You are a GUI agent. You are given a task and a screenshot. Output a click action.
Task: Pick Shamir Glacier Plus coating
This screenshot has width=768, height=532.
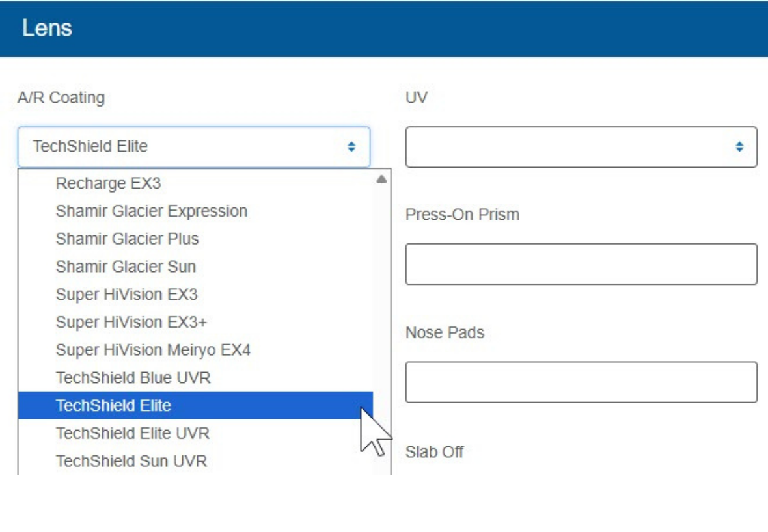coord(127,239)
